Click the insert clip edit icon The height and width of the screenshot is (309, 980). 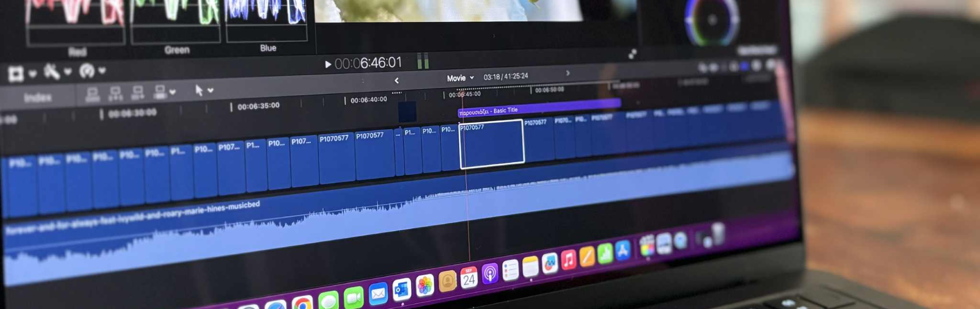click(115, 94)
